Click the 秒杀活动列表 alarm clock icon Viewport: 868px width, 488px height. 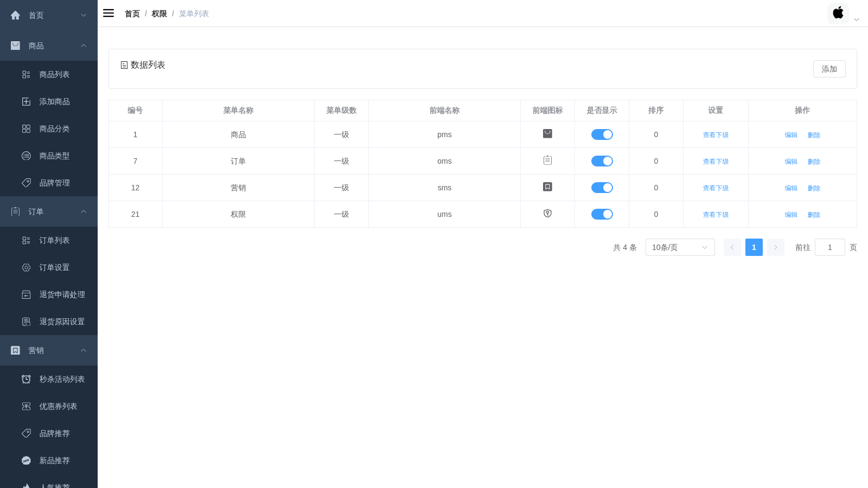point(26,379)
